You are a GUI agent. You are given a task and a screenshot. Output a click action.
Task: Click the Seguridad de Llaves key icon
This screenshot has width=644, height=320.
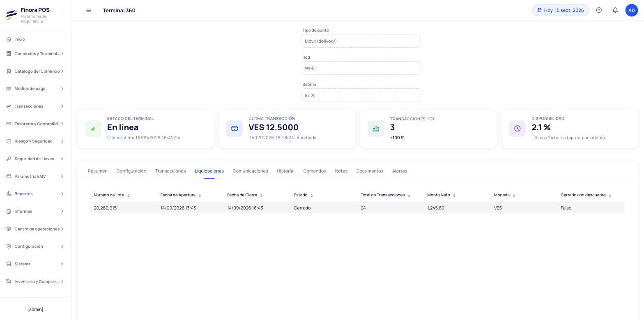tap(9, 159)
